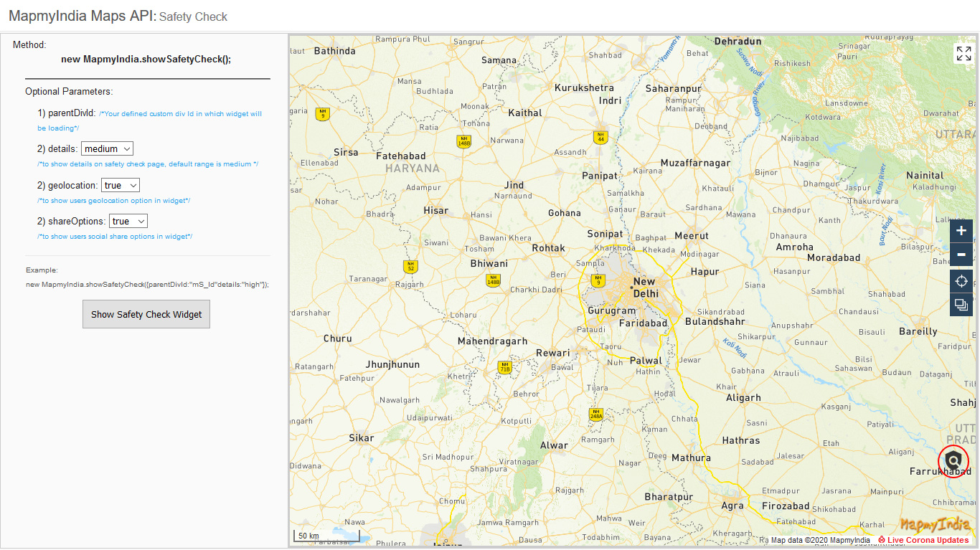Click the Sirsa city label
The image size is (980, 550).
click(346, 152)
